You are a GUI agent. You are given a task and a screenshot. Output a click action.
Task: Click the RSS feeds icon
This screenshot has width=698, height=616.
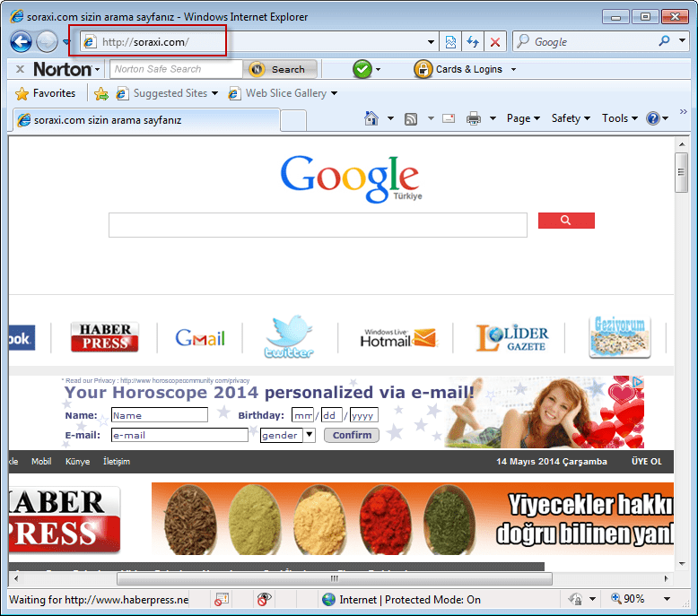(x=410, y=118)
